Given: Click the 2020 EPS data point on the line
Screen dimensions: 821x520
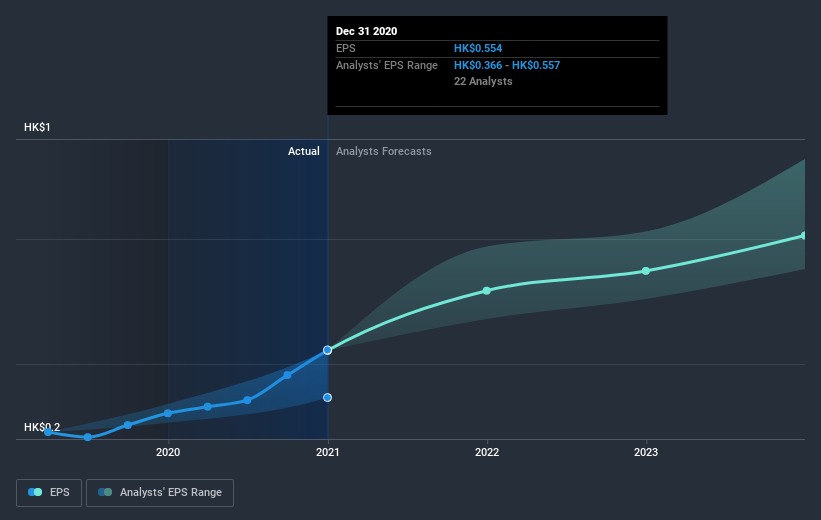Looking at the screenshot, I should tap(168, 413).
